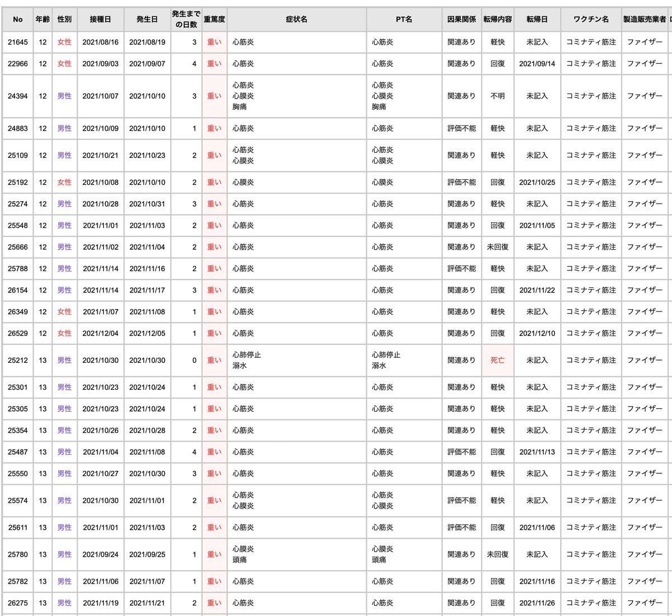The height and width of the screenshot is (616, 672).
Task: Click onset date 2021/09/07
Action: (147, 64)
